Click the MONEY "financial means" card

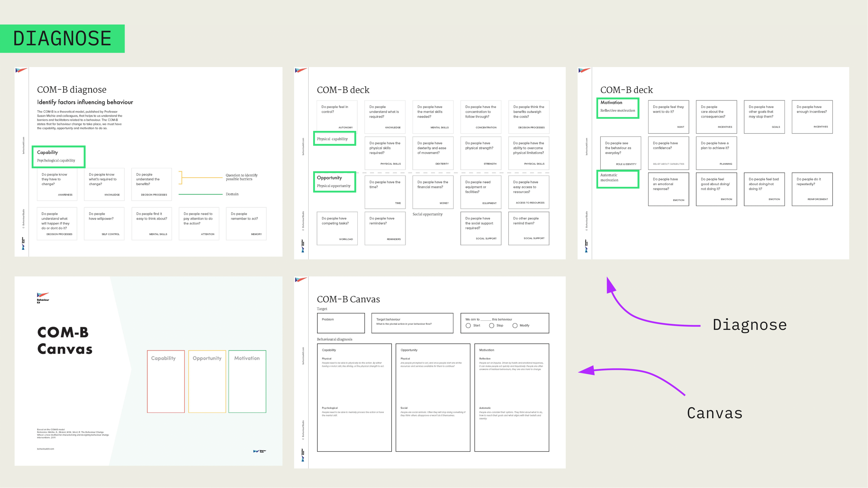coord(433,192)
